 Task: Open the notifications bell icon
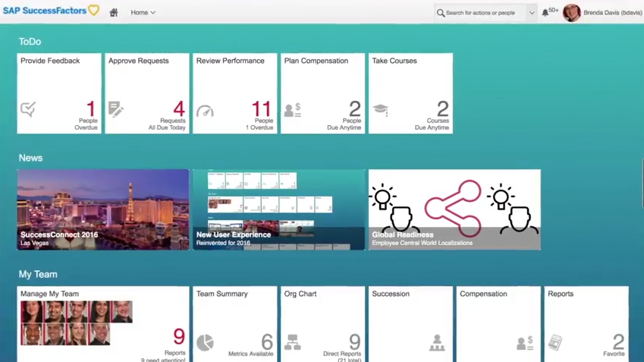point(545,13)
